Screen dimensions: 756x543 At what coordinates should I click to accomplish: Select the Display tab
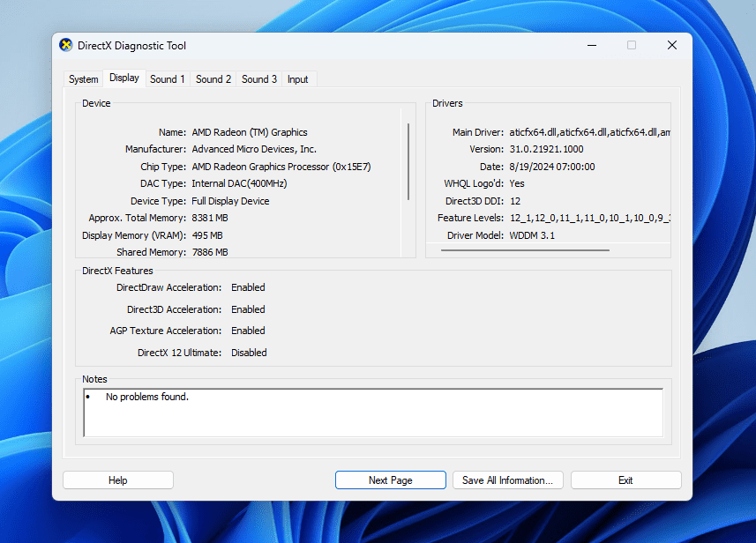pos(124,78)
